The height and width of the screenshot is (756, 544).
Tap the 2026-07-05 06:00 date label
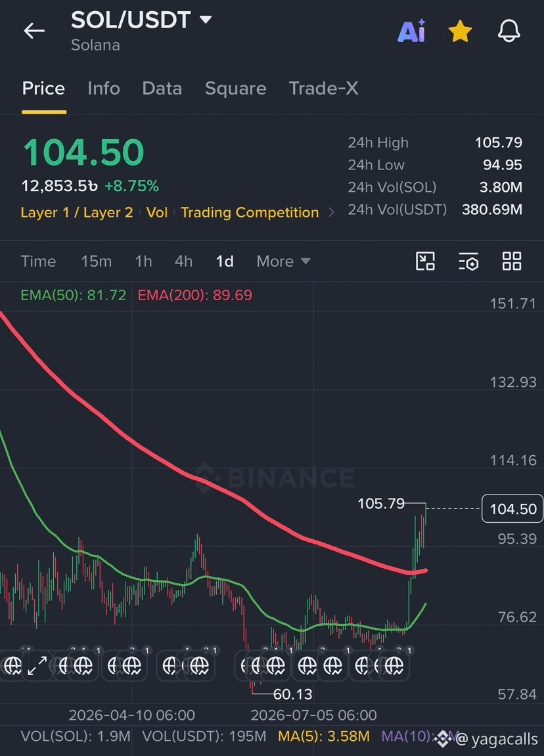(x=313, y=715)
